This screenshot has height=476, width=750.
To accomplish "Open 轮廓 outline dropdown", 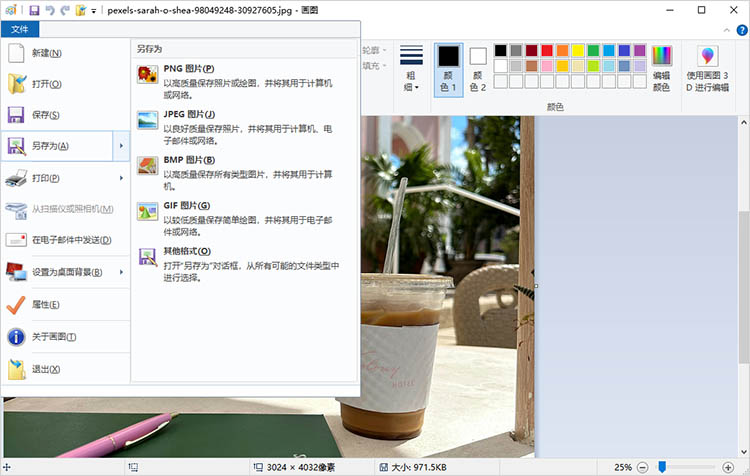I will click(375, 50).
